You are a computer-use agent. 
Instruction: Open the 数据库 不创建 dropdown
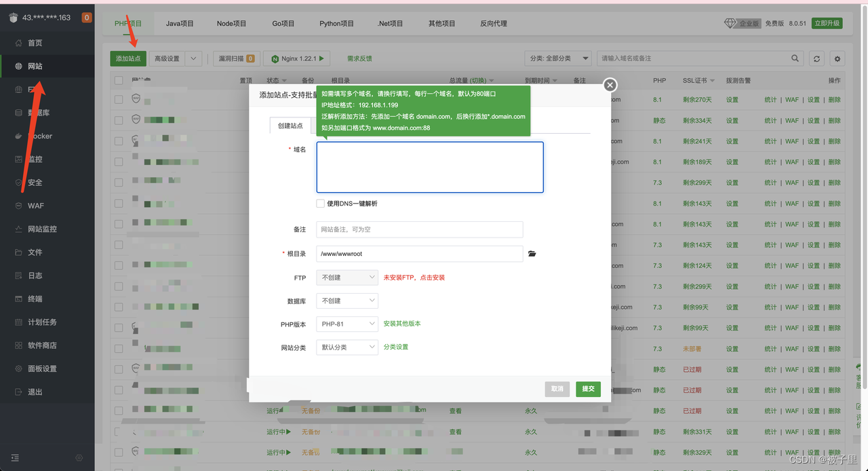(347, 301)
